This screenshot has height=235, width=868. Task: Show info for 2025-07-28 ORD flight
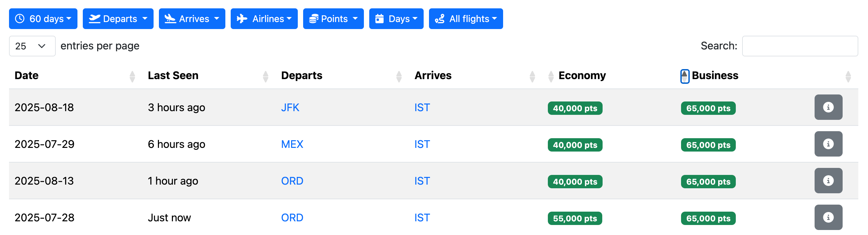pos(828,217)
